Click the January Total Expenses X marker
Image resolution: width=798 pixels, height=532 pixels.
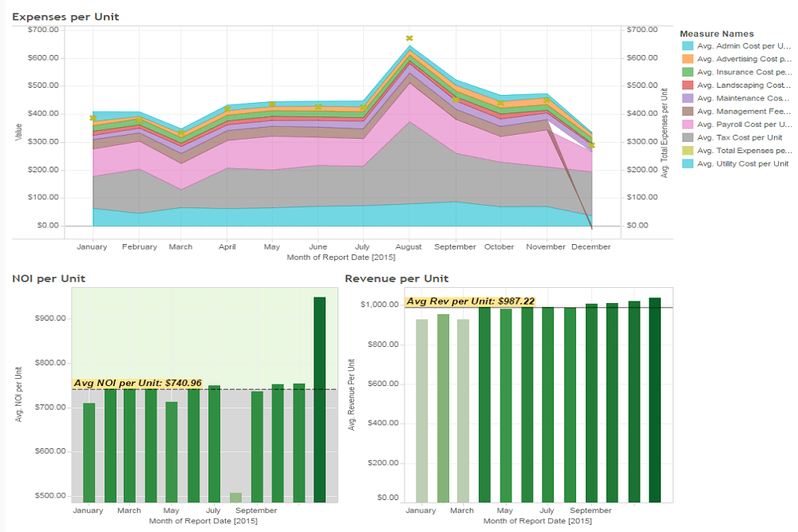(x=93, y=118)
